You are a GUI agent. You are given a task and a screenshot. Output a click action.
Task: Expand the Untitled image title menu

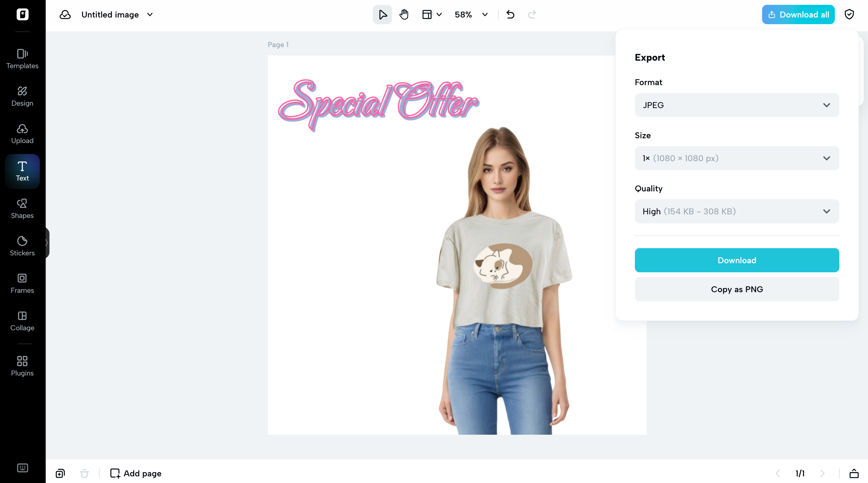coord(150,14)
